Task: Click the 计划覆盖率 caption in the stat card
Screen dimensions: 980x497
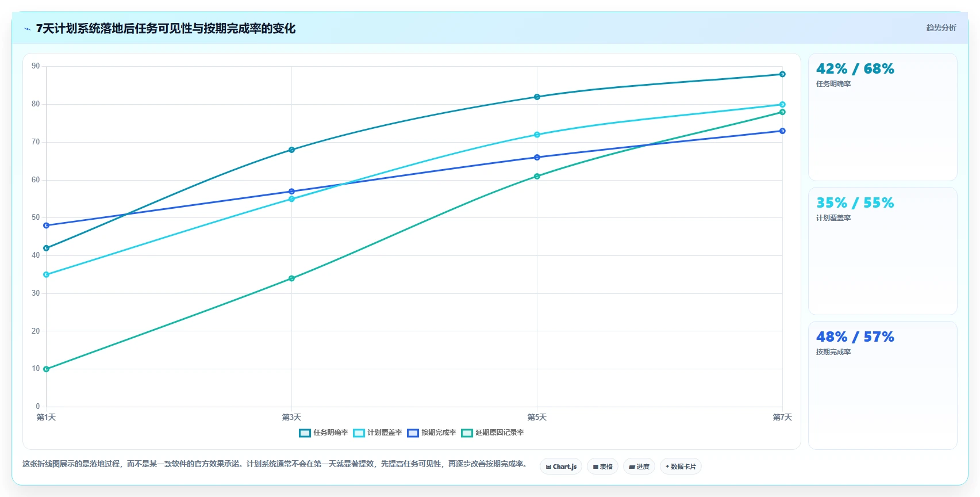Action: (833, 218)
